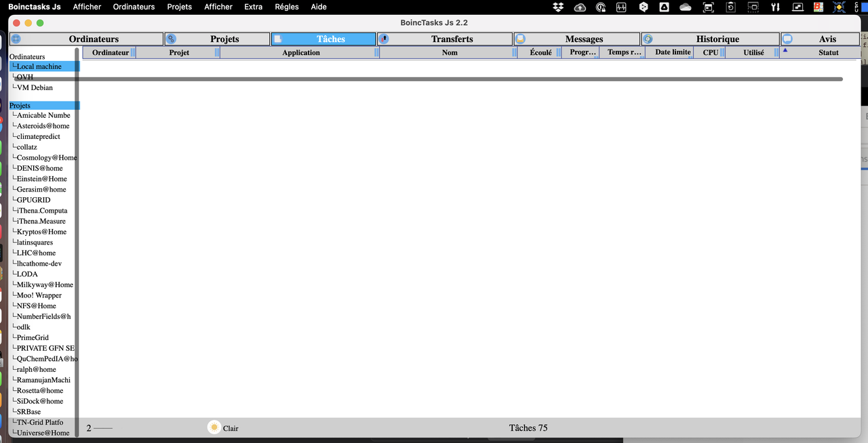Open the Avis tab

pos(821,39)
